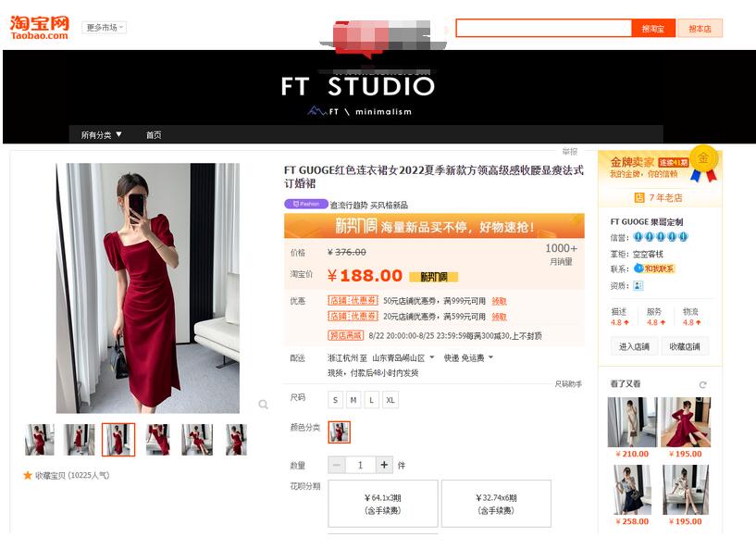
Task: Click the 搜淘宝 search button
Action: tap(653, 29)
